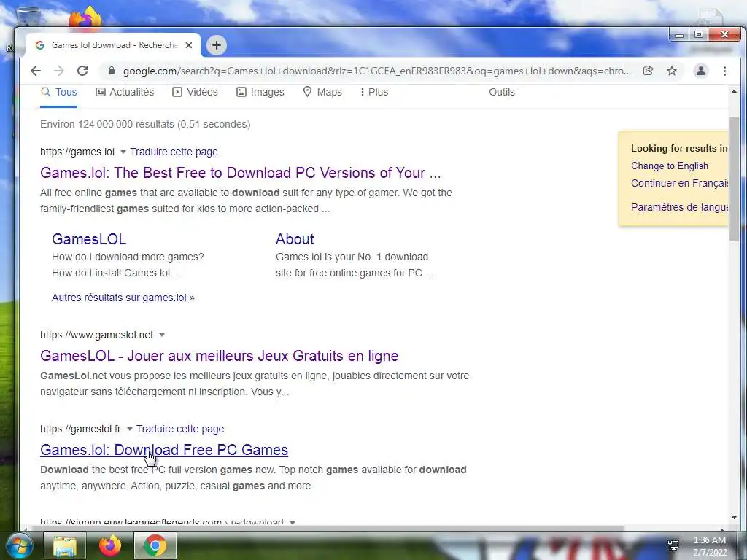
Task: Click Traduire cette page for games.lol
Action: pyautogui.click(x=174, y=152)
